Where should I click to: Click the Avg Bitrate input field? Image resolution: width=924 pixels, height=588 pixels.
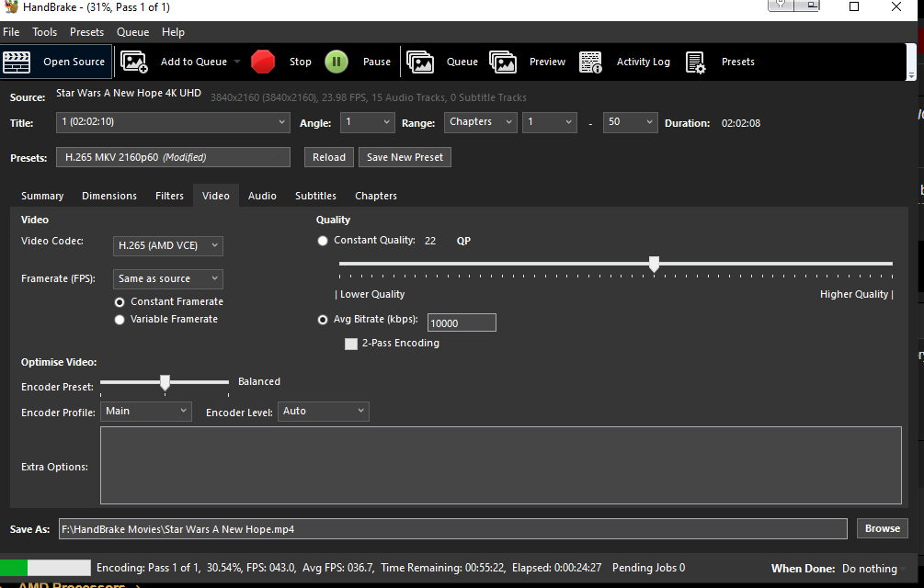[462, 322]
